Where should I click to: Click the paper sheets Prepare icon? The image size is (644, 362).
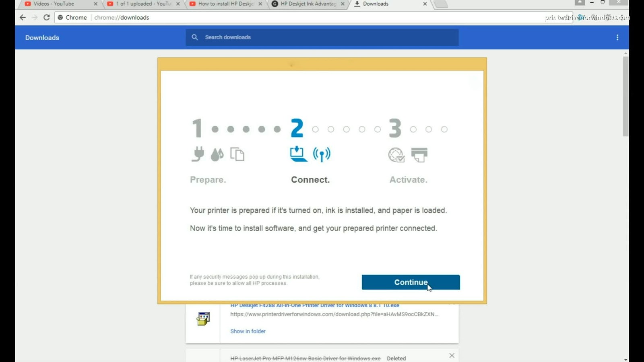point(237,154)
